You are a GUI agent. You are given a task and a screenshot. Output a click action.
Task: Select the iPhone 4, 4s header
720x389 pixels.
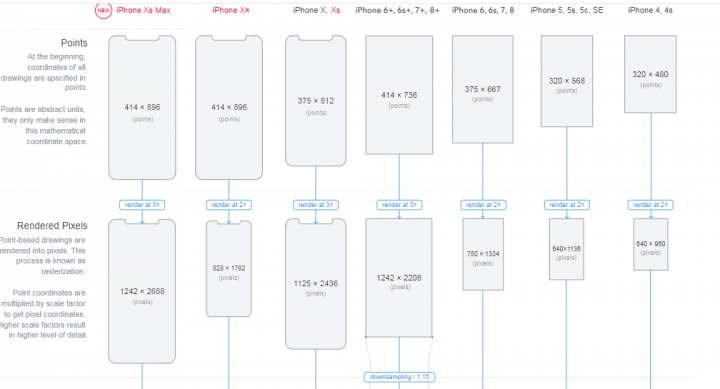tap(650, 10)
